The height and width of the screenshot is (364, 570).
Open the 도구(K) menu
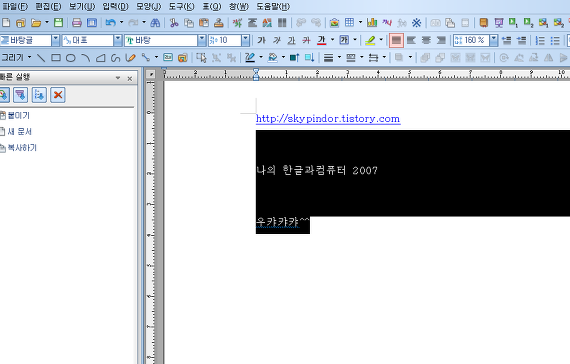[181, 7]
